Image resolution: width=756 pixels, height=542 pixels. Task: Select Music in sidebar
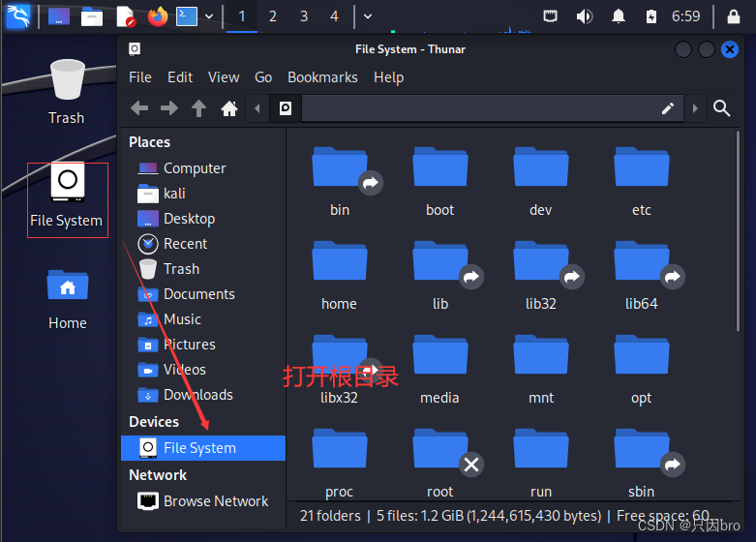(x=203, y=318)
